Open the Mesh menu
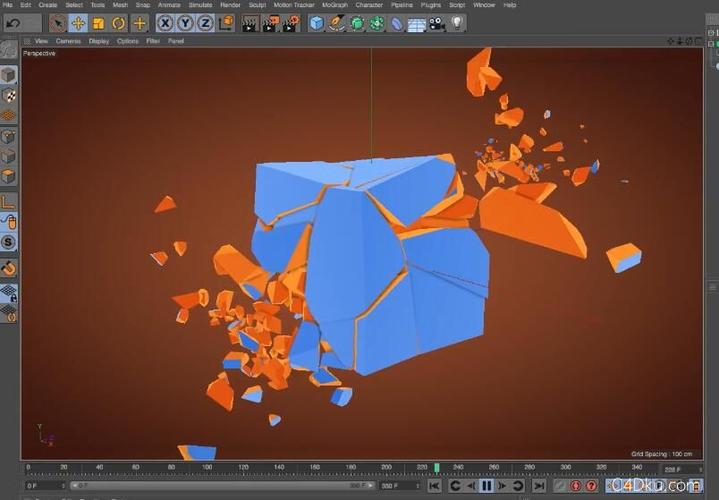The height and width of the screenshot is (500, 719). pyautogui.click(x=120, y=5)
